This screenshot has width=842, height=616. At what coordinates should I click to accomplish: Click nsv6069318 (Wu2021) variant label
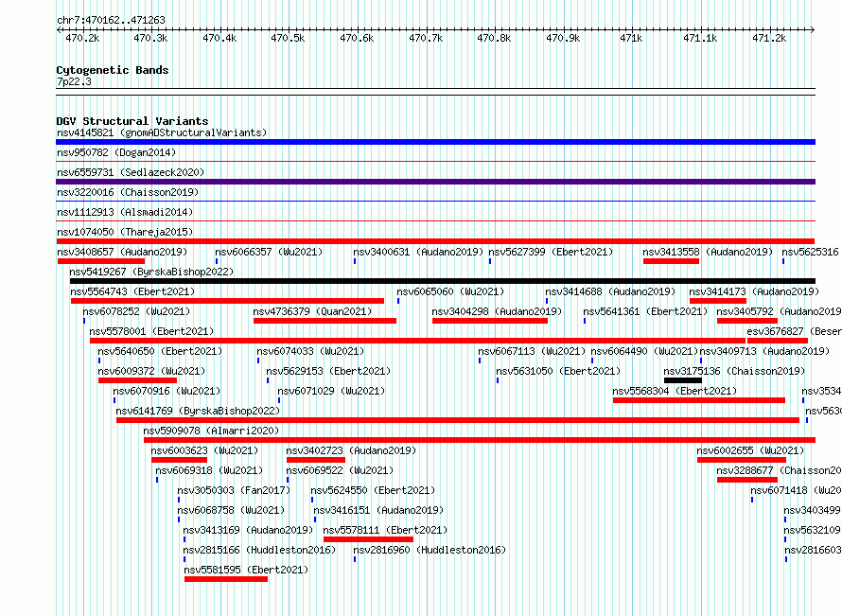[209, 470]
